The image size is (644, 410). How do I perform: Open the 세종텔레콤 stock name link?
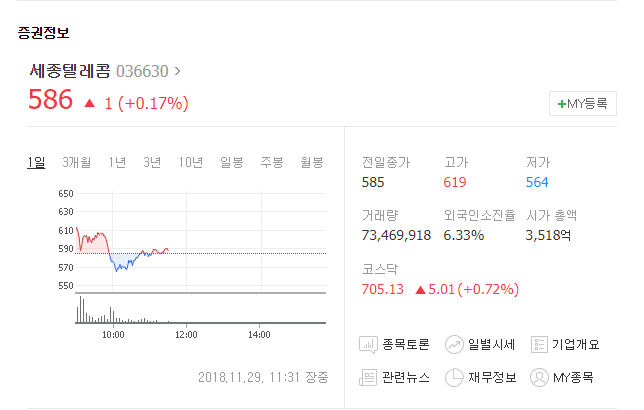click(x=70, y=71)
